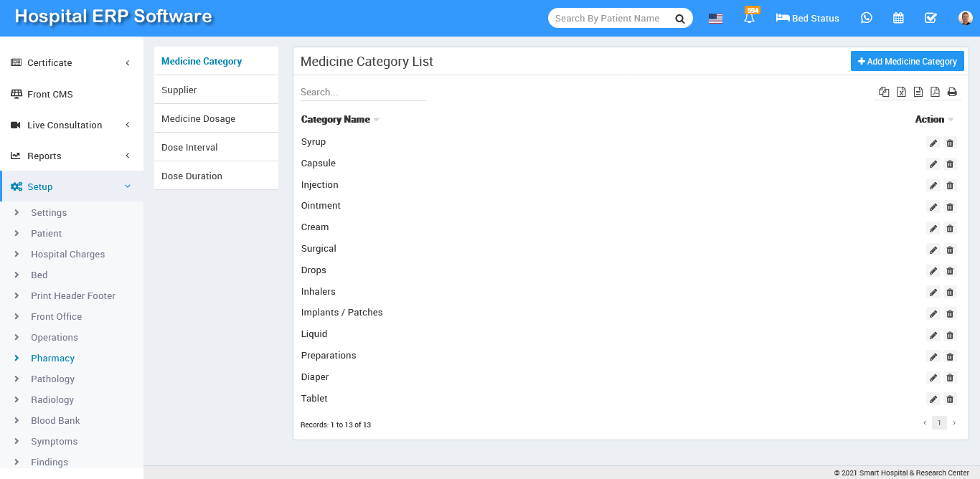Open Operations setup item
This screenshot has height=479, width=980.
(x=54, y=337)
